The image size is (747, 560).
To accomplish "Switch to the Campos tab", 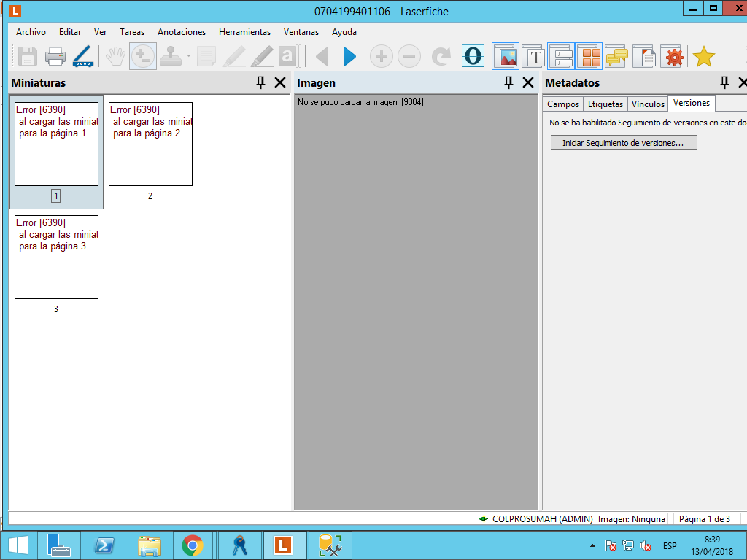I will pyautogui.click(x=563, y=104).
